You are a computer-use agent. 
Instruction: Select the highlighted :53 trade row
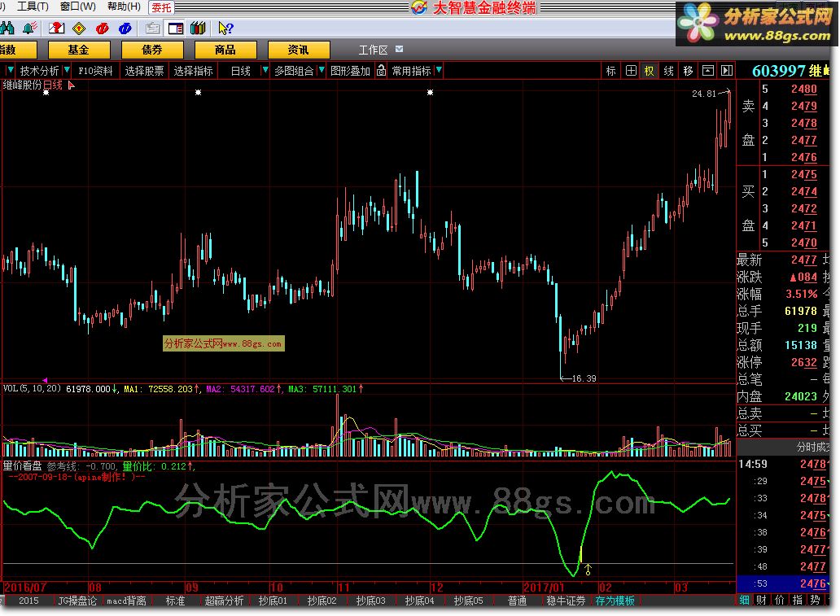click(x=783, y=583)
